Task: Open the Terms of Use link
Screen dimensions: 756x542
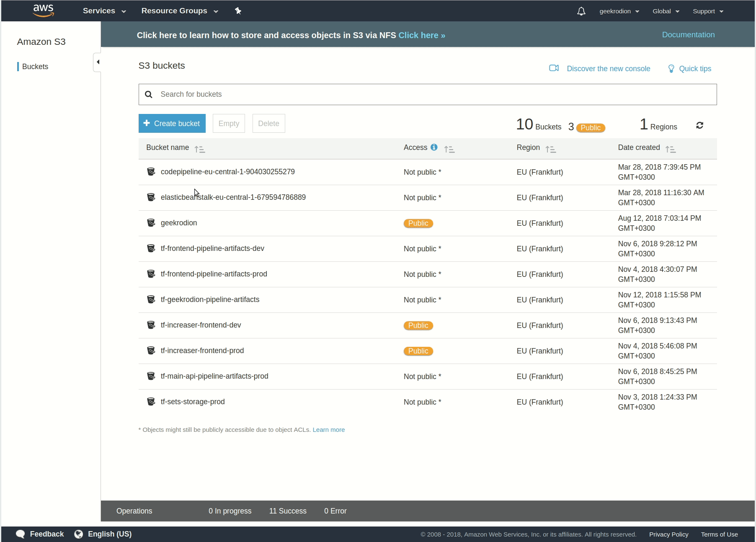Action: click(x=719, y=534)
